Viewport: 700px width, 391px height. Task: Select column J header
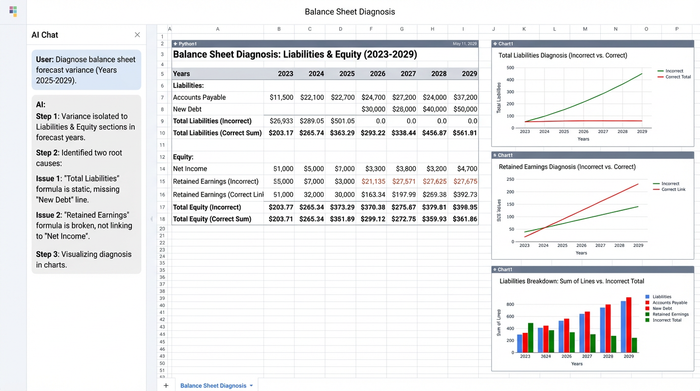pyautogui.click(x=493, y=29)
